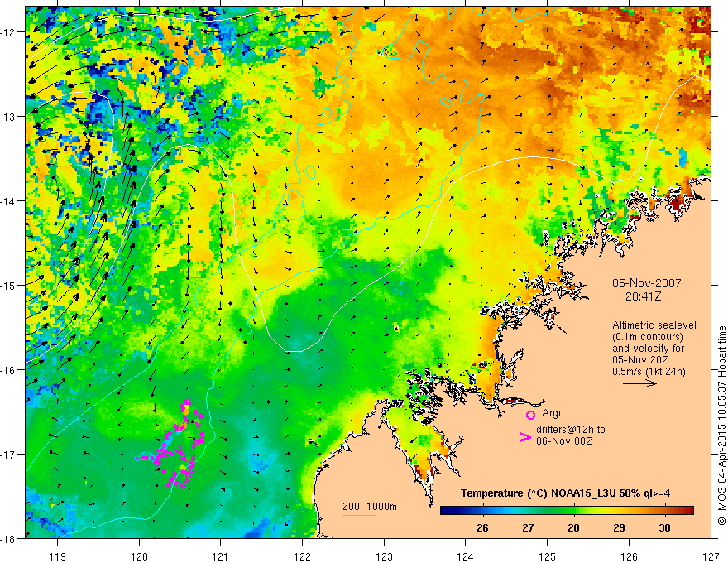The width and height of the screenshot is (728, 563).
Task: Click the dark red end of temperature color bar
Action: tap(689, 511)
